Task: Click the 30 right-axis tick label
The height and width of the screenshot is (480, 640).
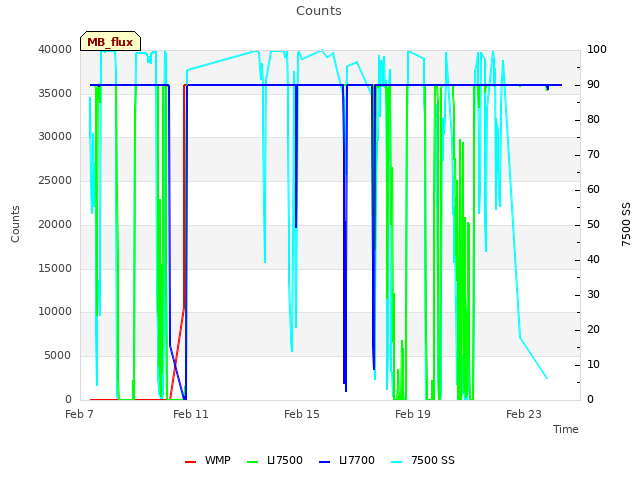Action: pos(593,294)
